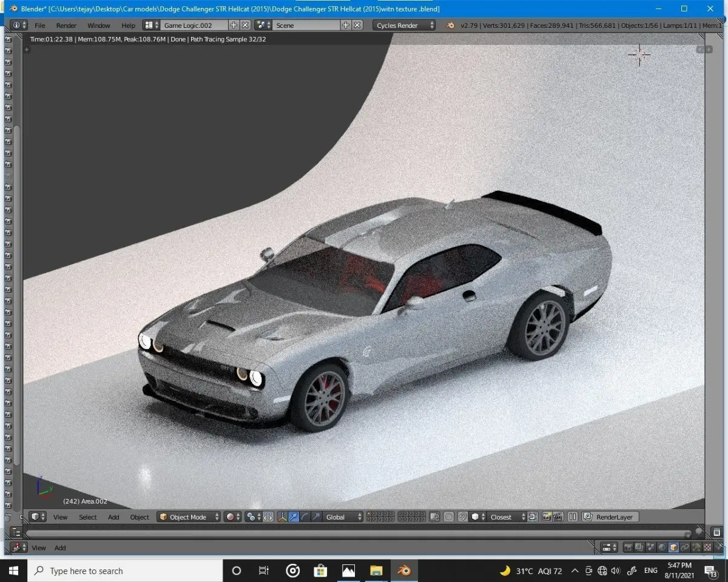Image resolution: width=728 pixels, height=582 pixels.
Task: Browse screen layouts icon beside Game Logic.002
Action: [x=152, y=25]
